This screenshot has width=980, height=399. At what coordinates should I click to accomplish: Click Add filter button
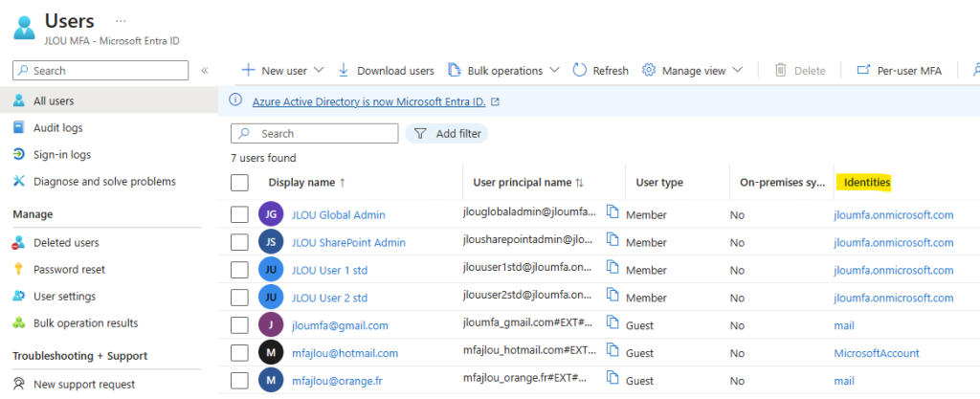447,134
